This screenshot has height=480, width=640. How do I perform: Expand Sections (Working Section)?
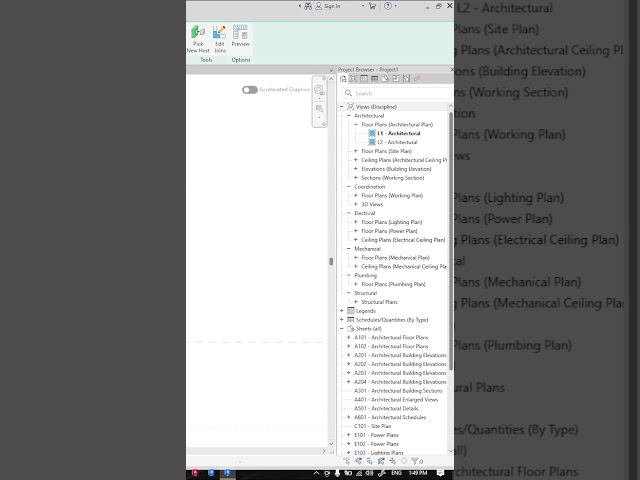[356, 178]
